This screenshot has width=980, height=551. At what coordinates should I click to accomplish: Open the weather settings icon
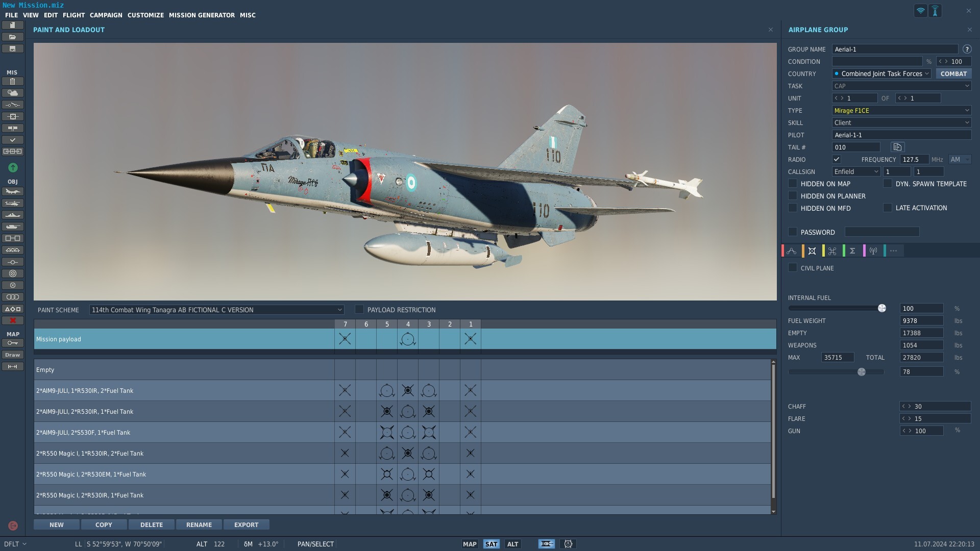(13, 93)
